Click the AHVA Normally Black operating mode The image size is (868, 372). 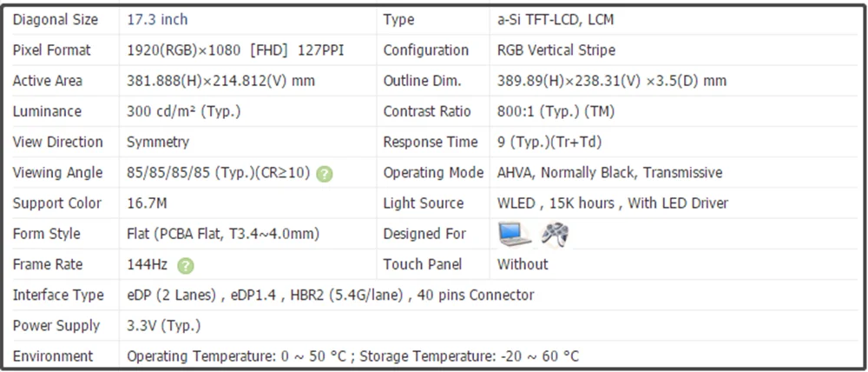pyautogui.click(x=609, y=173)
